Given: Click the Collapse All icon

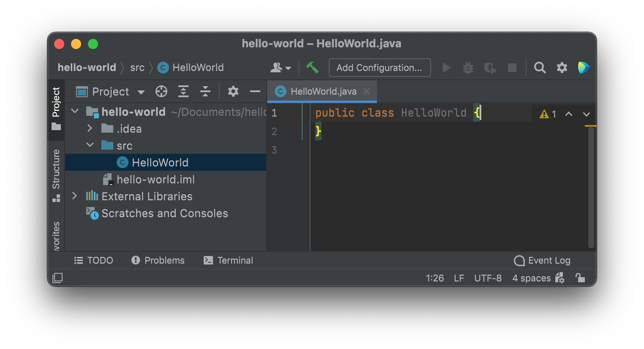Looking at the screenshot, I should [205, 91].
